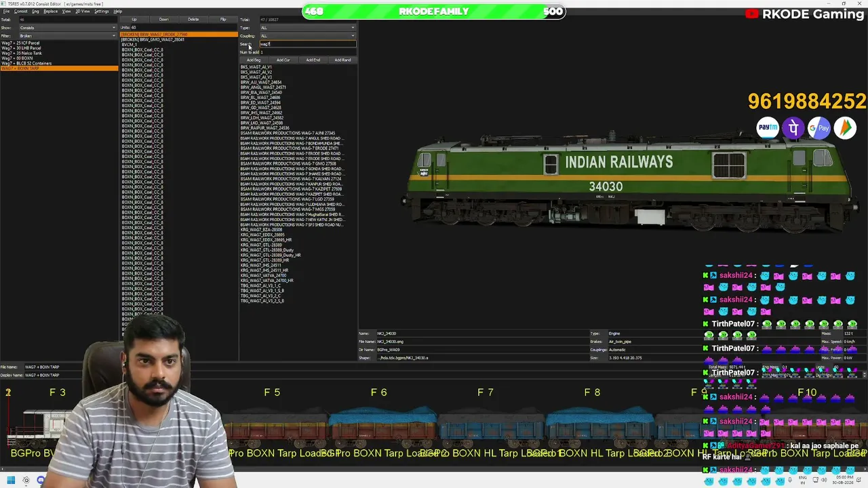Click the Num to add field
868x488 pixels.
click(308, 52)
